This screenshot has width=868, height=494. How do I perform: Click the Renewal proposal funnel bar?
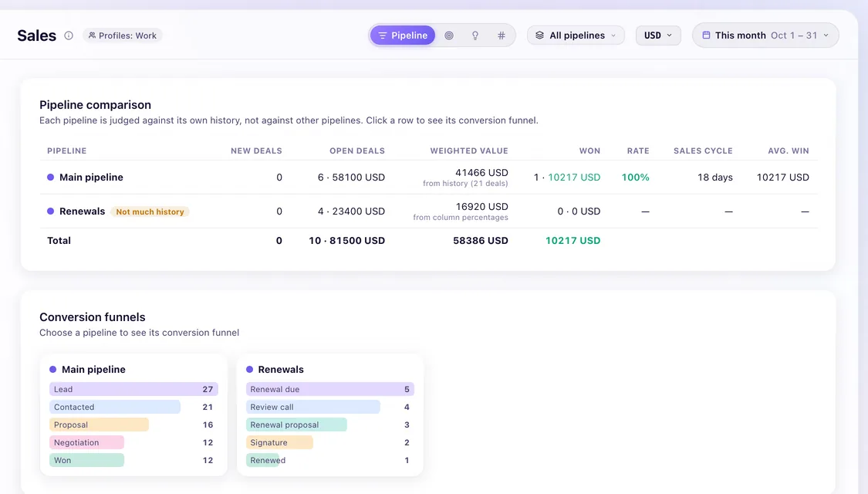(296, 425)
